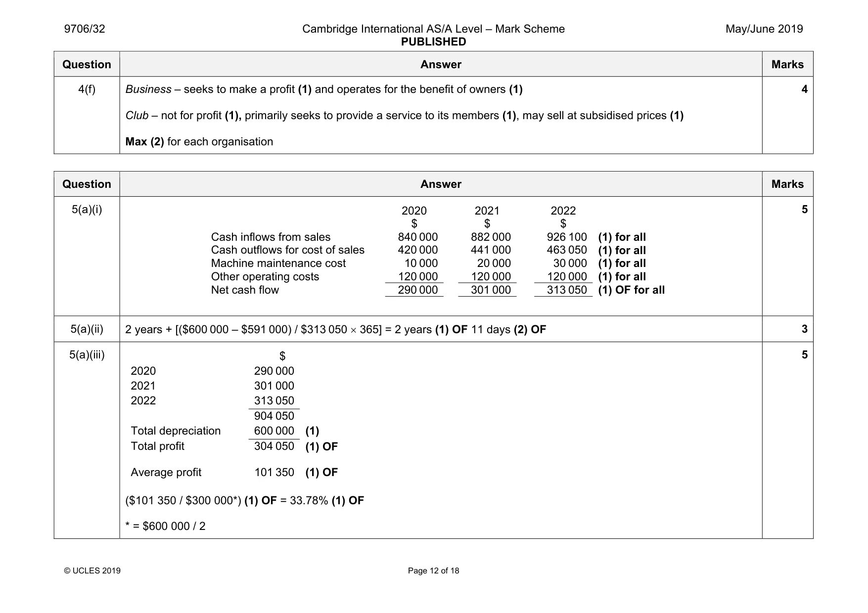Click the Net cash flow label
Image resolution: width=868 pixels, height=613 pixels.
(x=245, y=290)
